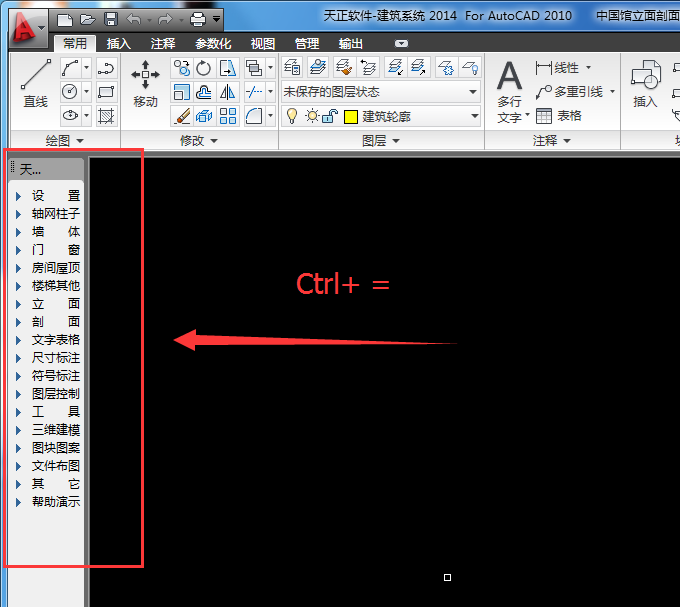Click the 多行文字 multiline text button

512,92
